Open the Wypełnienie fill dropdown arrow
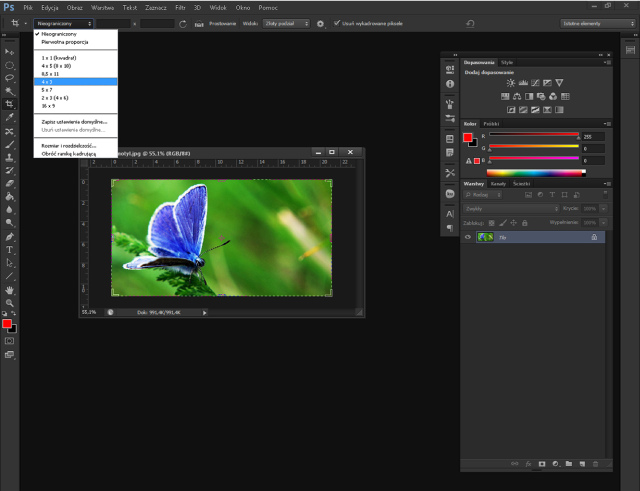The height and width of the screenshot is (491, 640). coord(603,222)
